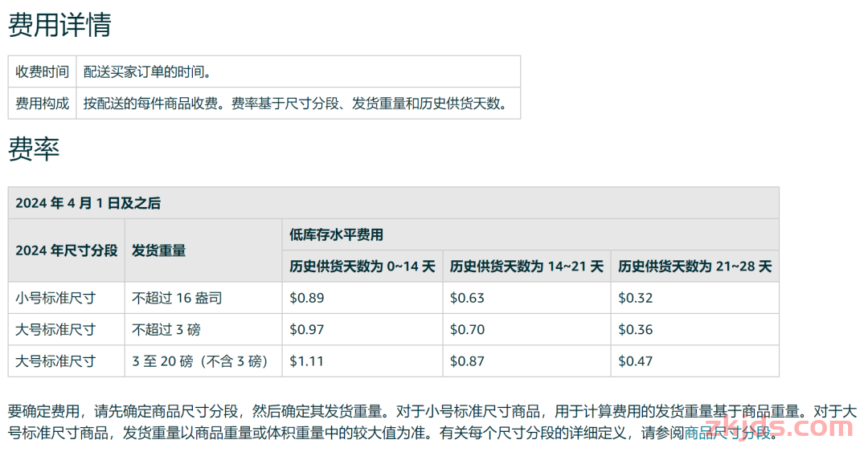
Task: Click the 2024 年 4 月 1 日及之后 table header
Action: [88, 203]
